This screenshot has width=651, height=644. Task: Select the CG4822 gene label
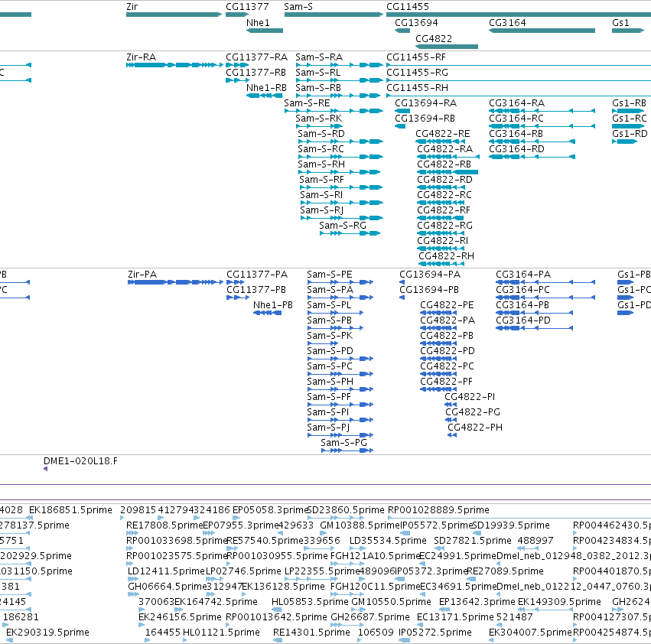[x=434, y=38]
